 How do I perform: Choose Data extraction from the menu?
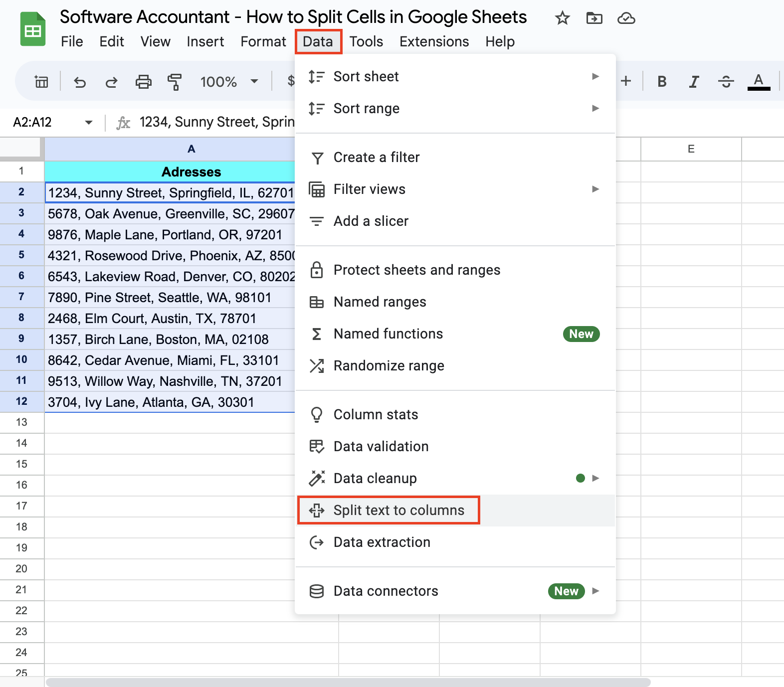[x=455, y=542]
